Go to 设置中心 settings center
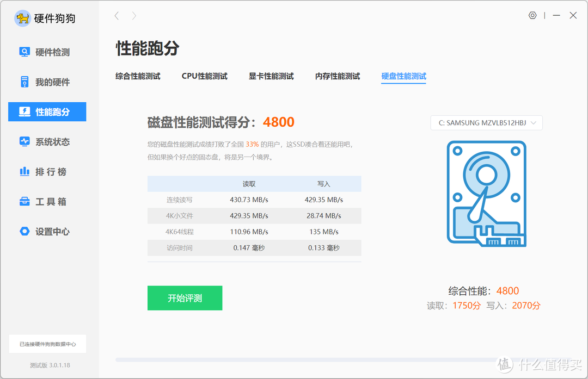 point(47,231)
